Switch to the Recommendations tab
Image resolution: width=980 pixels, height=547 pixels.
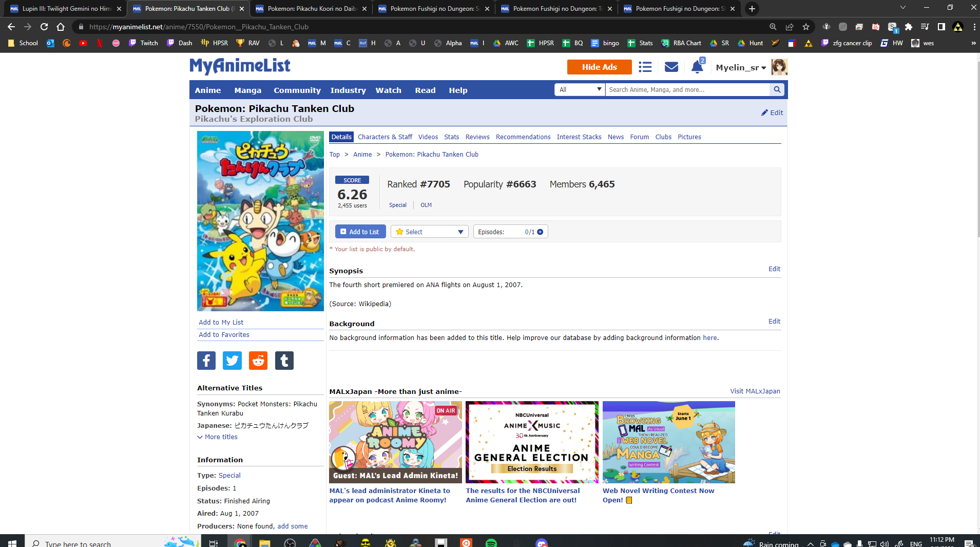coord(523,137)
